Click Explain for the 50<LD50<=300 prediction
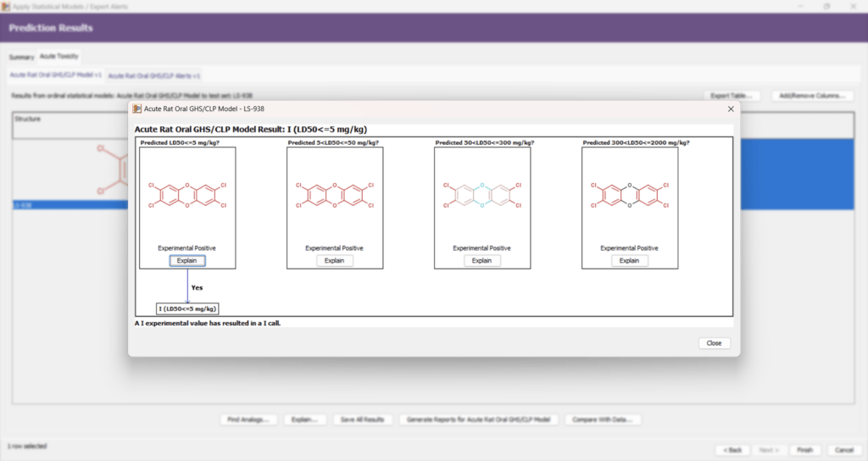The image size is (868, 461). 481,260
